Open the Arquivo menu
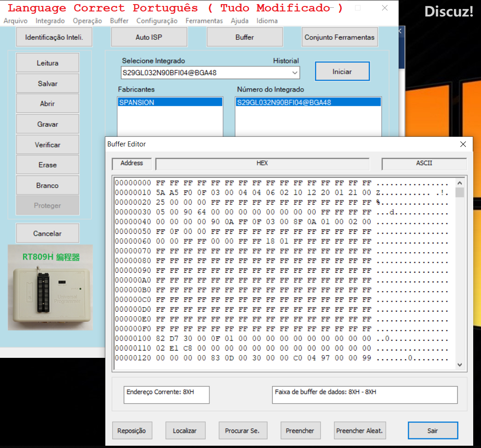This screenshot has height=448, width=481. 16,21
